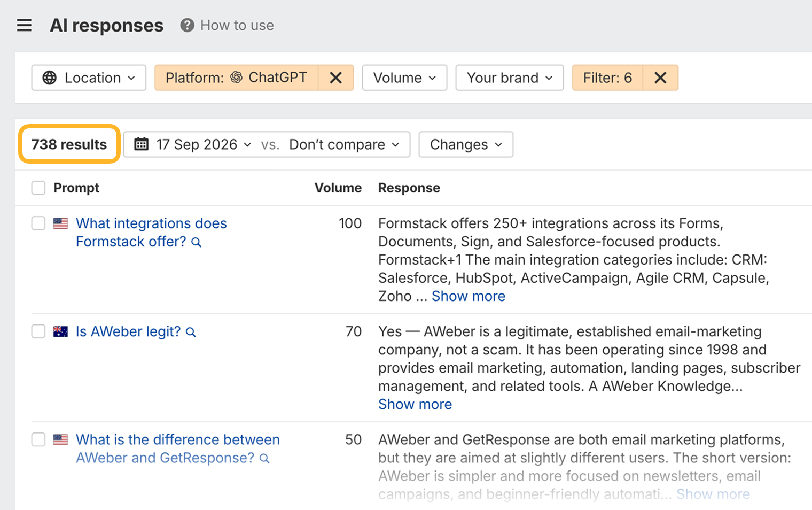Click the AI responses page title
The image size is (812, 510).
point(107,25)
